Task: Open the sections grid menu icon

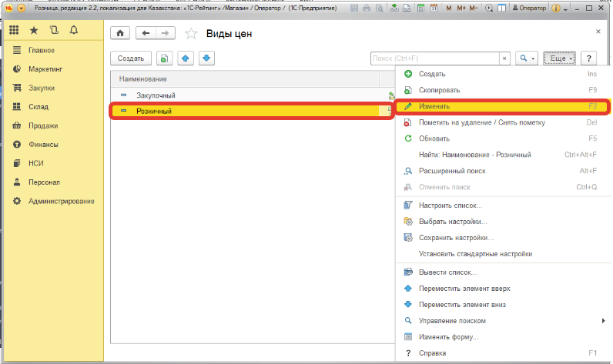Action: [14, 31]
